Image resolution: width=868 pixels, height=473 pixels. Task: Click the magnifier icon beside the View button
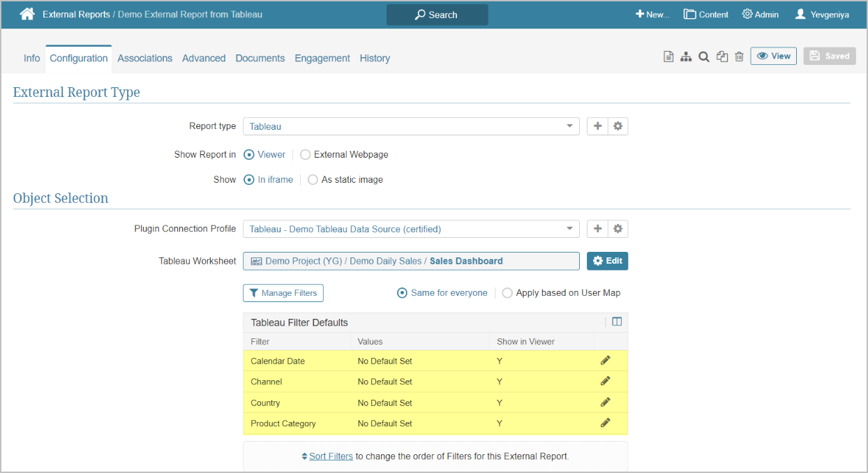tap(704, 57)
